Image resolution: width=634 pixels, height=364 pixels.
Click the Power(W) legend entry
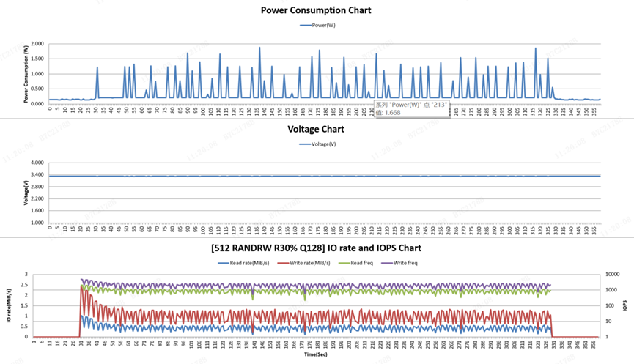[317, 25]
